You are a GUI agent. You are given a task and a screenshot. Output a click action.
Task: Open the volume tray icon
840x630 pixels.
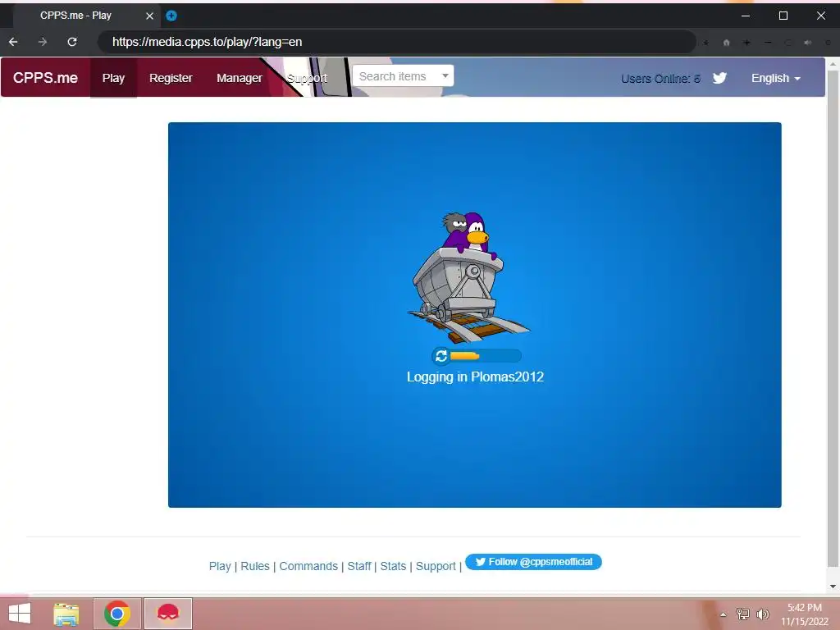(x=763, y=614)
